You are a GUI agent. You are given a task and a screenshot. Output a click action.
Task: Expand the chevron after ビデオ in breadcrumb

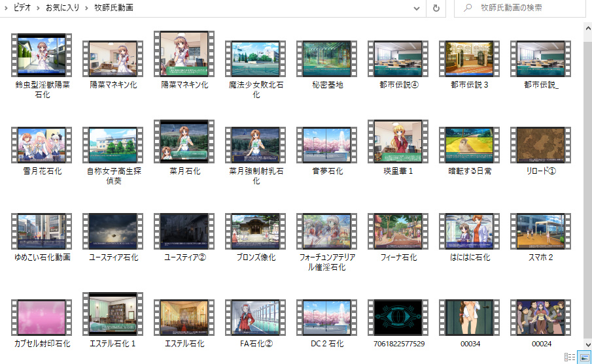[38, 8]
